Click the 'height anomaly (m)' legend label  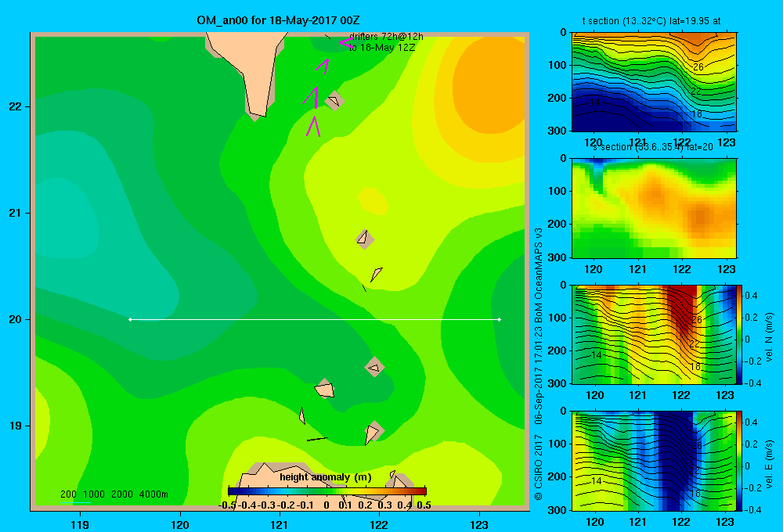tap(326, 477)
